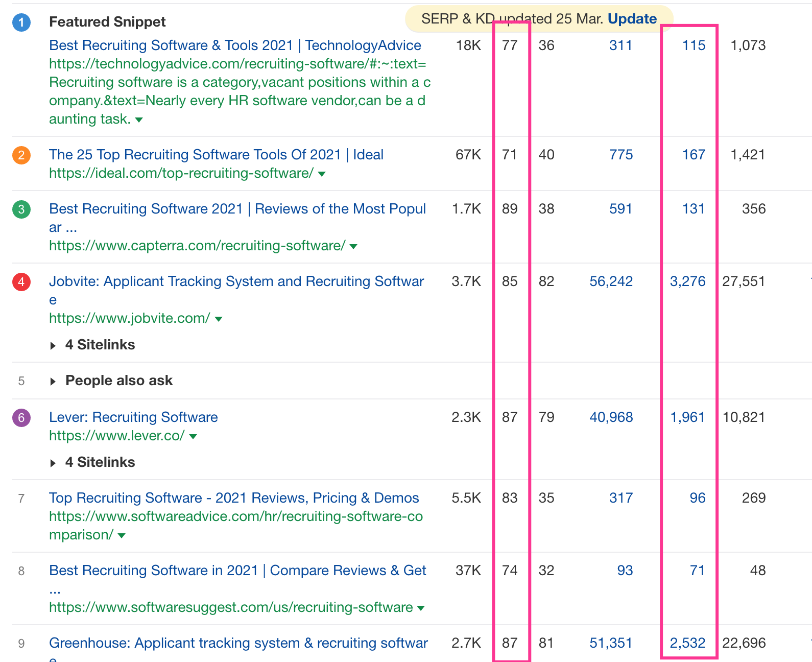Select the 37K value in the softwaresuggest row
Viewport: 812px width, 662px height.
(468, 571)
